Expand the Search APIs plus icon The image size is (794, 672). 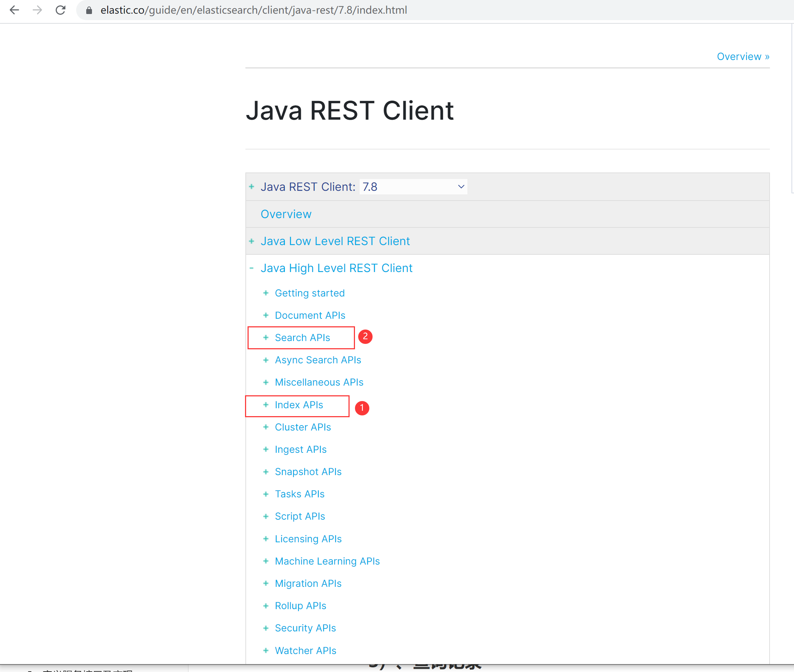pos(266,337)
